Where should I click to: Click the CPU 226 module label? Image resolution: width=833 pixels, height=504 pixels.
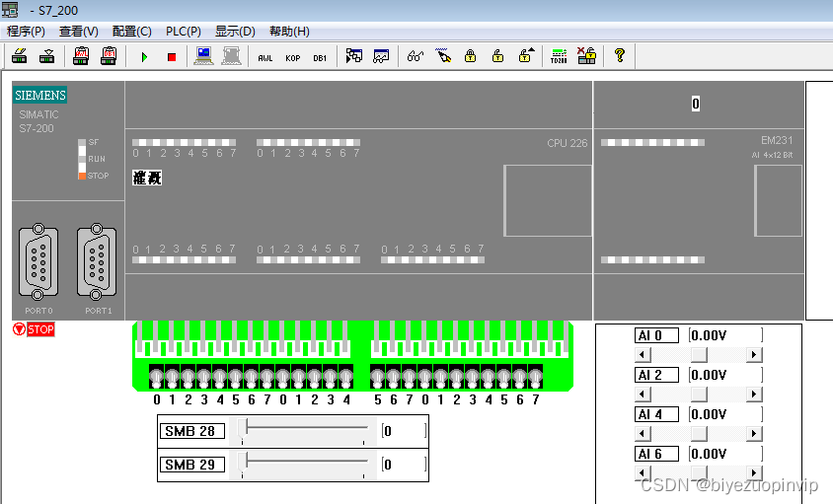tap(568, 143)
